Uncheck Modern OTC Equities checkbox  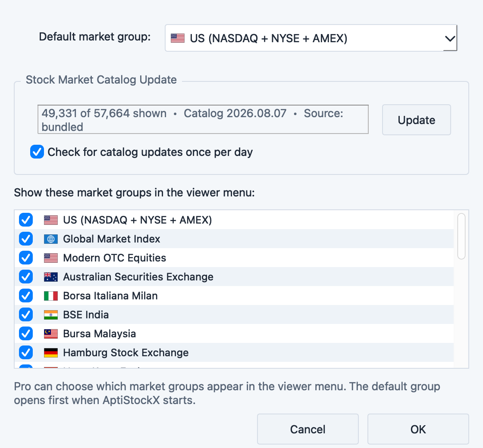pos(26,258)
